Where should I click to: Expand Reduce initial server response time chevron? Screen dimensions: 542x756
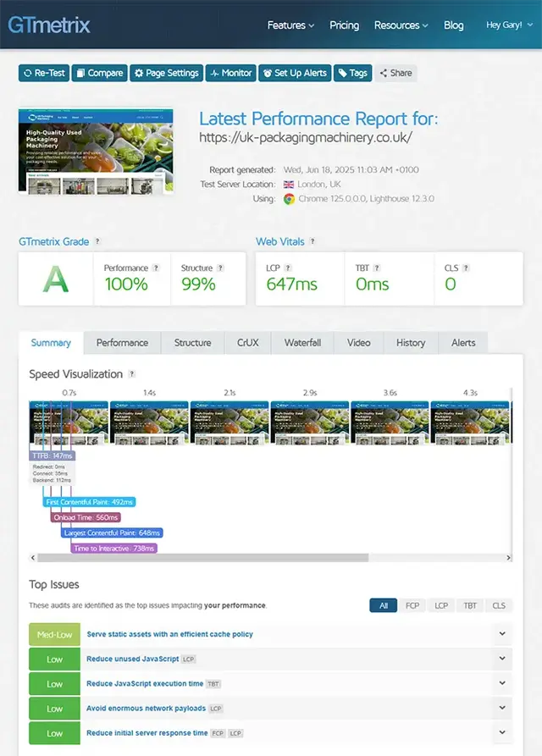(502, 732)
